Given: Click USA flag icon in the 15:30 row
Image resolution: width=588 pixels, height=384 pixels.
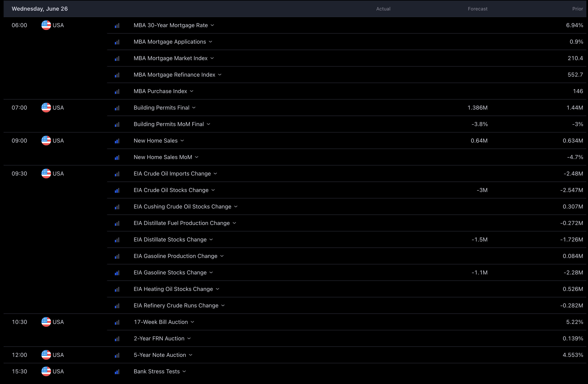Looking at the screenshot, I should point(46,371).
